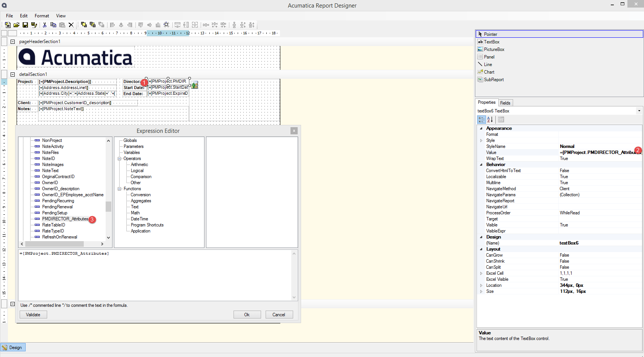Create a new report with toolbar icon
This screenshot has width=644, height=357.
coord(8,25)
